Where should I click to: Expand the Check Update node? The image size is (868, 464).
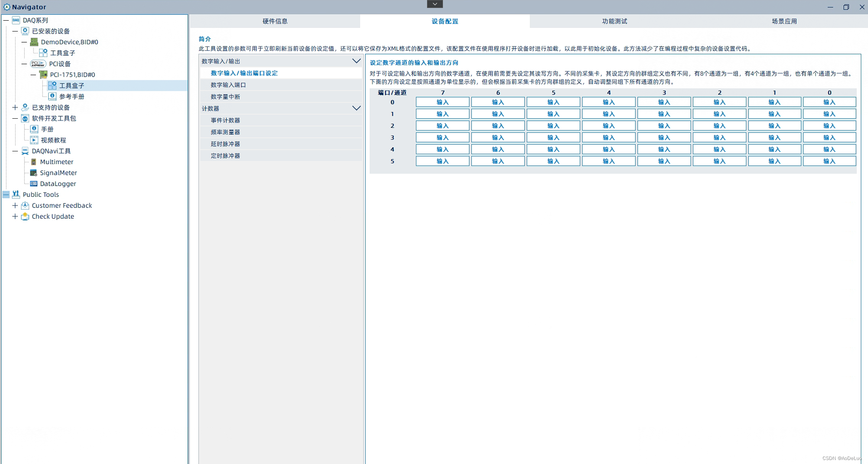tap(15, 216)
